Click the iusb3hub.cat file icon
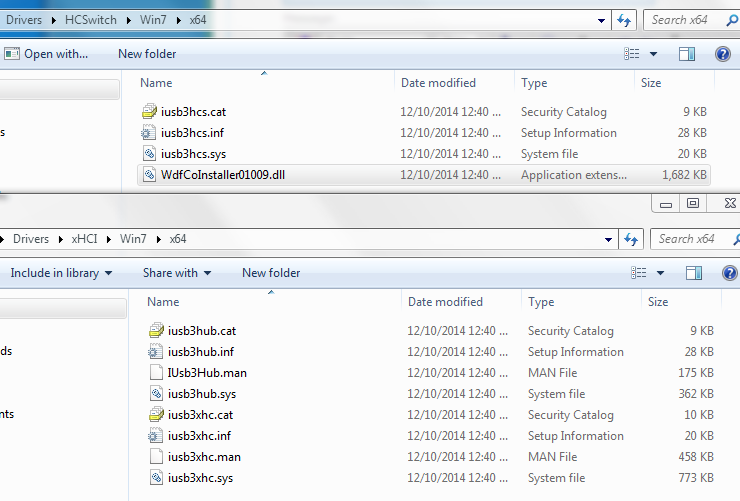This screenshot has width=740, height=501. click(156, 331)
